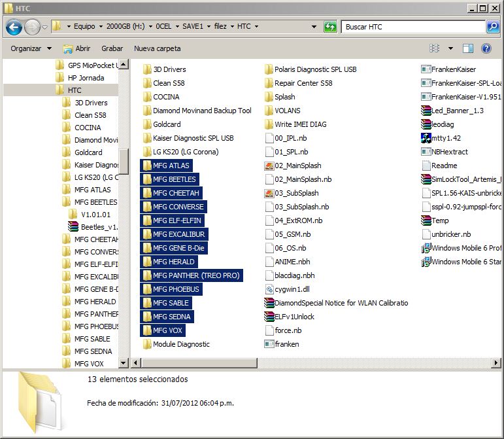This screenshot has width=504, height=439.
Task: Click the Abrir toolbar button
Action: [x=77, y=48]
